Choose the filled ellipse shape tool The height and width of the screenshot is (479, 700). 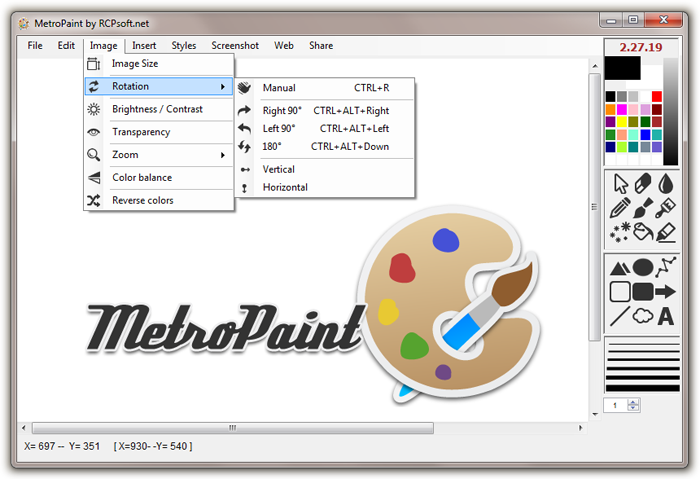click(x=643, y=267)
